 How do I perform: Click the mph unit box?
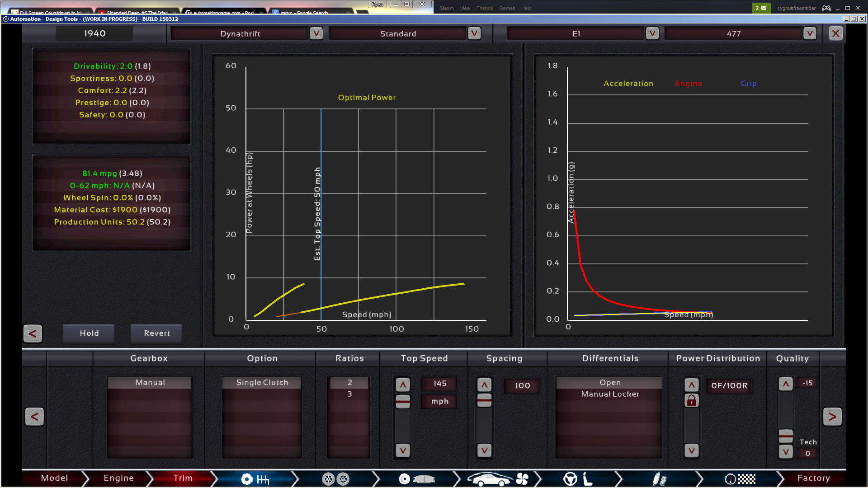coord(439,402)
